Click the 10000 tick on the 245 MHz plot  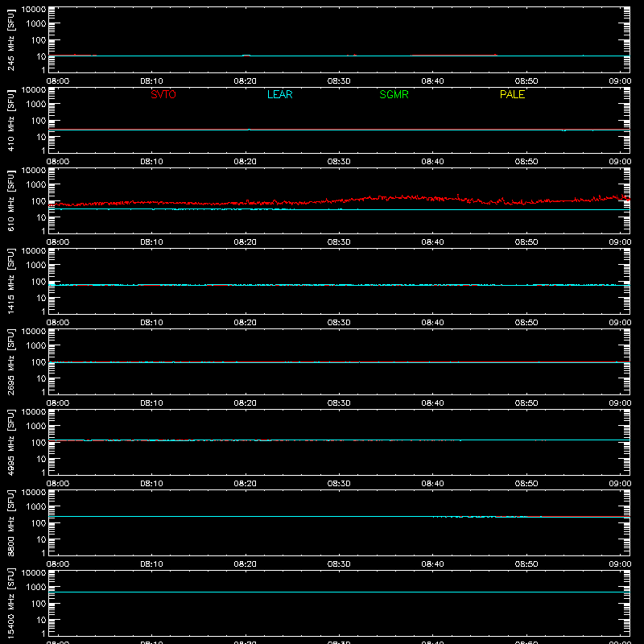[34, 10]
